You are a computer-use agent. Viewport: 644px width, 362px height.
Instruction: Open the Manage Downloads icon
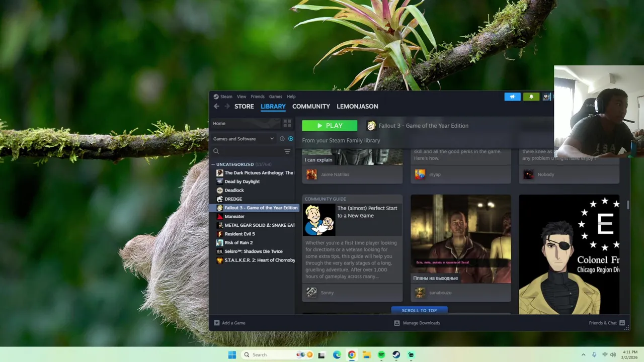pyautogui.click(x=397, y=323)
